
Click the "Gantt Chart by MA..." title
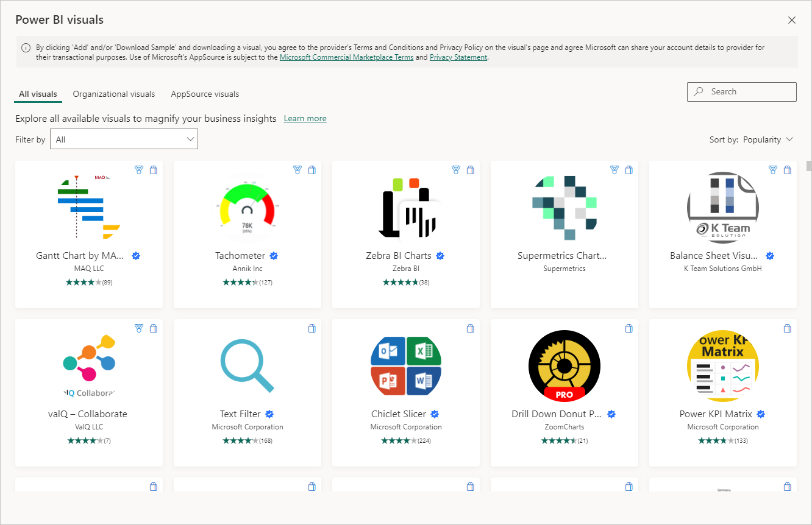tap(80, 256)
